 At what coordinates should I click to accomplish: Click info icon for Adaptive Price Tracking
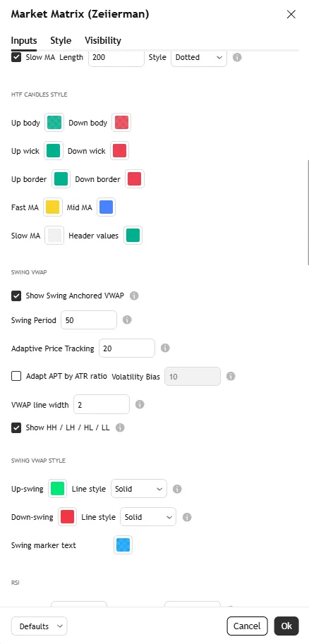point(165,348)
